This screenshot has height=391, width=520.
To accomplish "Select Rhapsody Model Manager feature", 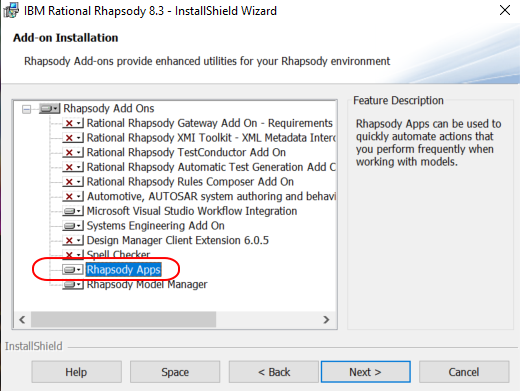I will (x=147, y=284).
